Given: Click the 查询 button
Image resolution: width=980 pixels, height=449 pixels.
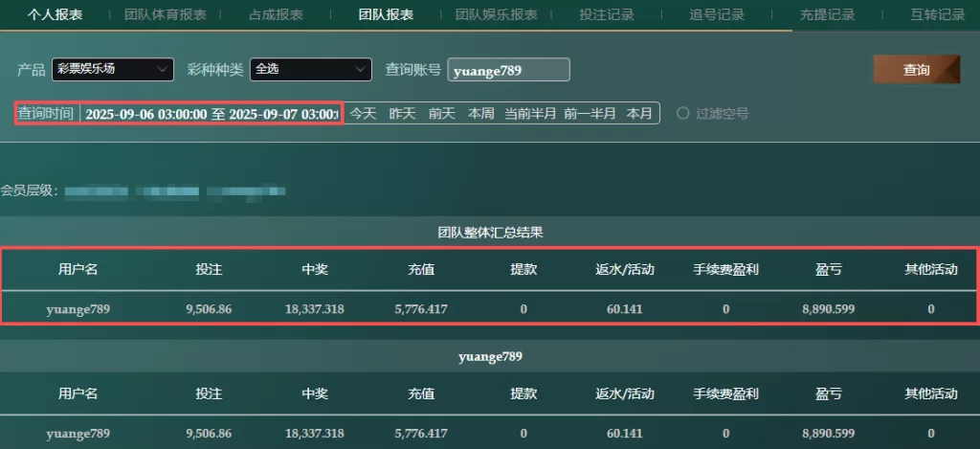Looking at the screenshot, I should pyautogui.click(x=916, y=70).
